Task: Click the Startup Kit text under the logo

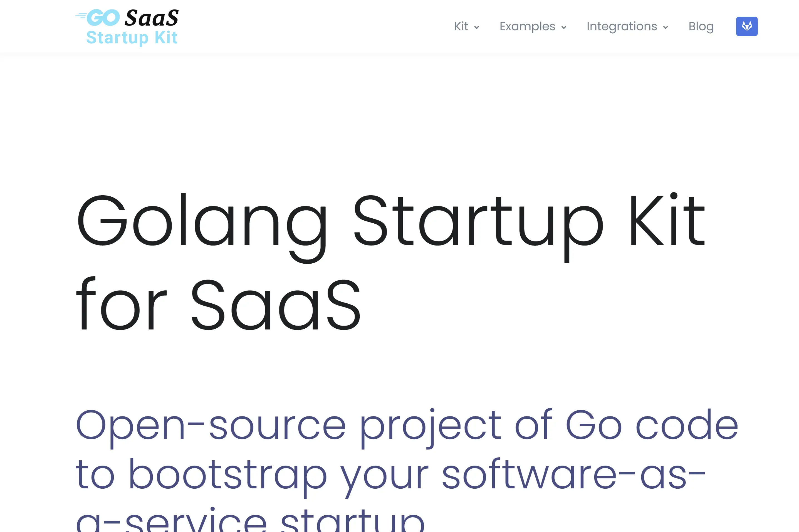Action: 132,37
